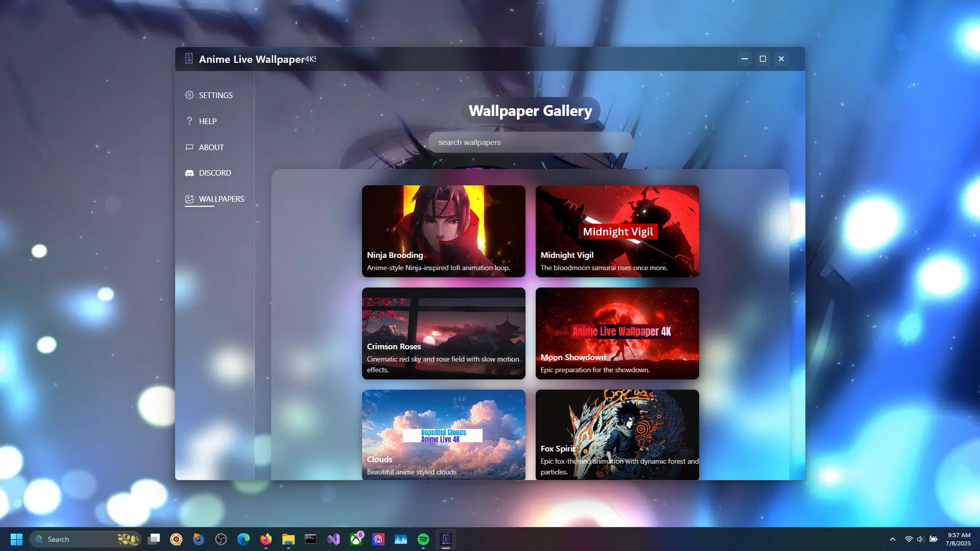
Task: Open Task View from taskbar
Action: coord(154,539)
